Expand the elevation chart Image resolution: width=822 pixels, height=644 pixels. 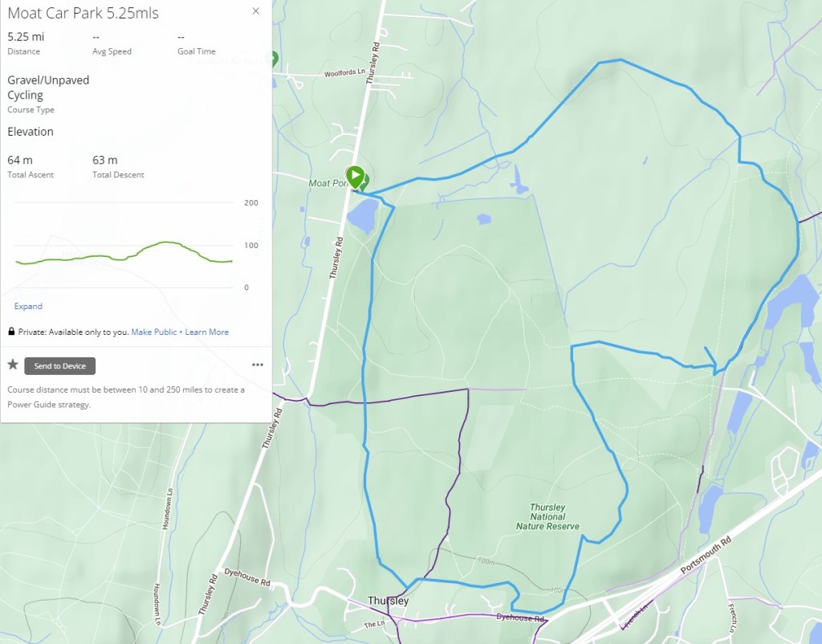coord(28,306)
